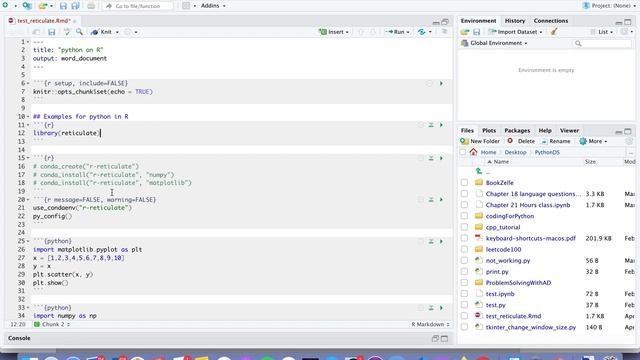Go to Home in files breadcrumb
The height and width of the screenshot is (360, 640).
pyautogui.click(x=488, y=152)
